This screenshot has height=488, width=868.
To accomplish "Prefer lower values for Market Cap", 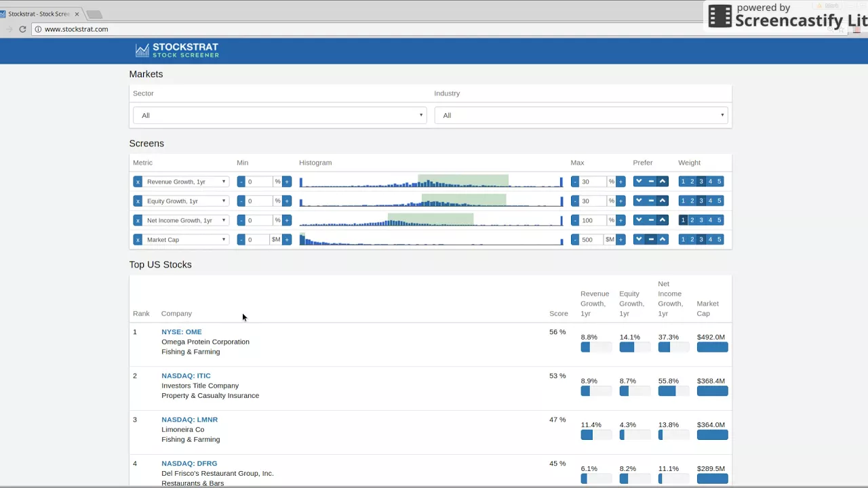I will 639,239.
